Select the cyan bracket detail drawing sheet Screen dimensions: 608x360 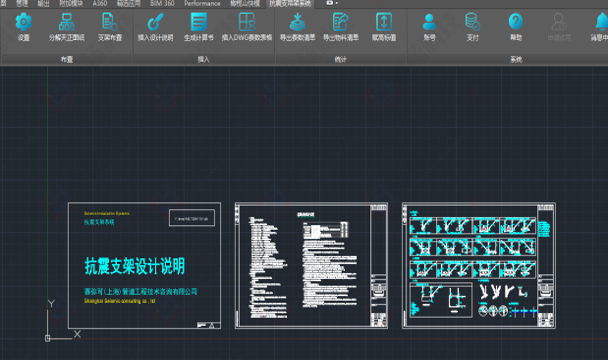pyautogui.click(x=478, y=266)
